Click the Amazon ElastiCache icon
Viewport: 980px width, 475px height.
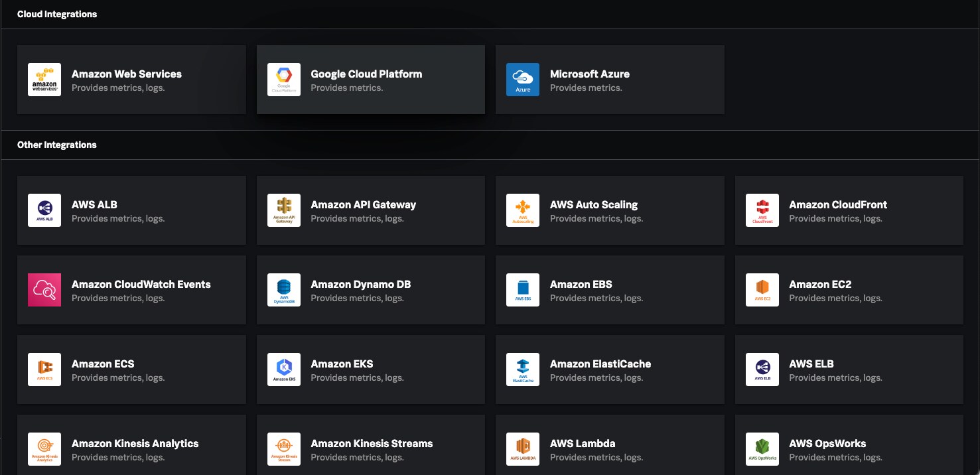[523, 370]
